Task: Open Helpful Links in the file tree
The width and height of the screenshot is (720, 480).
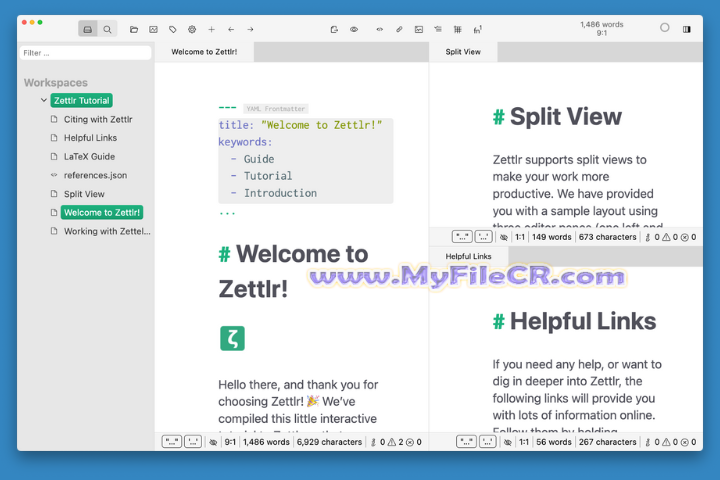Action: (x=90, y=138)
